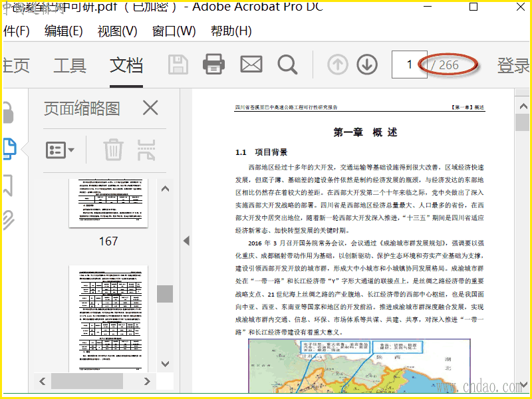Close the 页面缩略图 panel
This screenshot has width=532, height=399.
coord(150,108)
